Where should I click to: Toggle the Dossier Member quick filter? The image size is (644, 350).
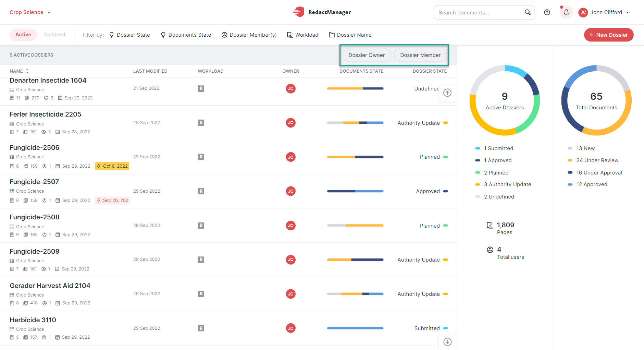420,55
